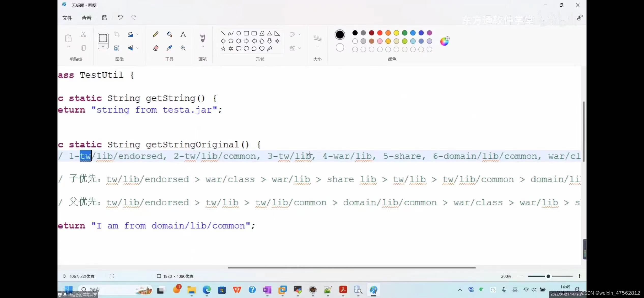Open the 文件 menu
The image size is (644, 298).
click(x=67, y=18)
